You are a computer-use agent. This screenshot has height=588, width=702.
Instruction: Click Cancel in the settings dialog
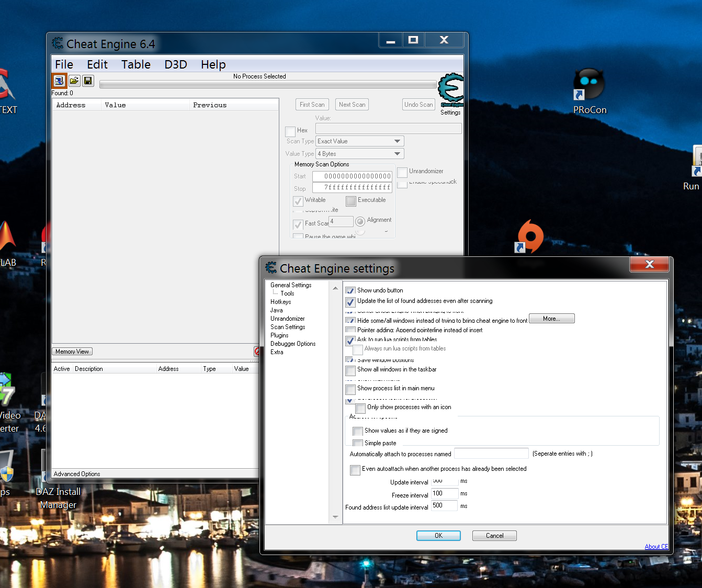pos(494,536)
